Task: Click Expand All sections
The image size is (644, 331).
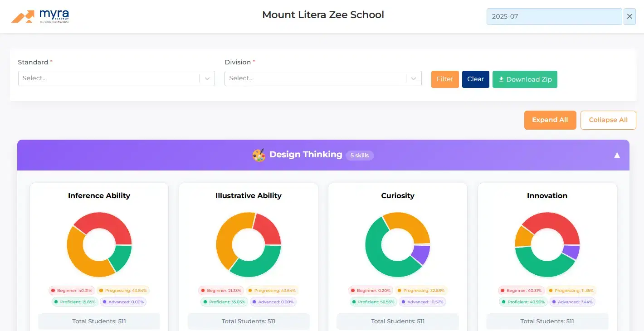Action: pyautogui.click(x=550, y=120)
